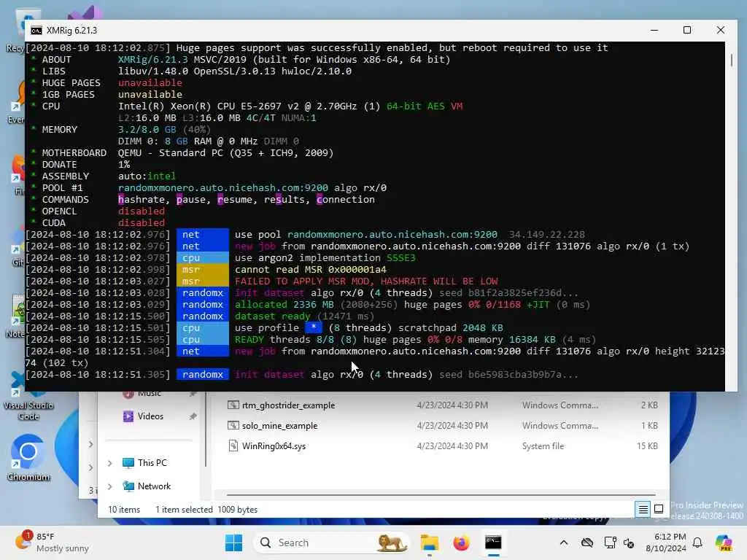Click '4/23/2024 4:30 PM' date of WinRing0x64.sys
The height and width of the screenshot is (560, 747).
click(x=452, y=446)
